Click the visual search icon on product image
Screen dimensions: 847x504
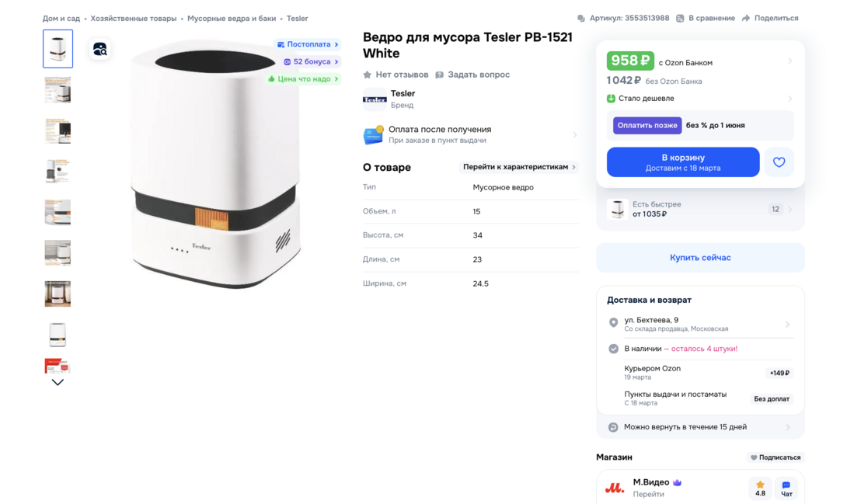(x=99, y=50)
